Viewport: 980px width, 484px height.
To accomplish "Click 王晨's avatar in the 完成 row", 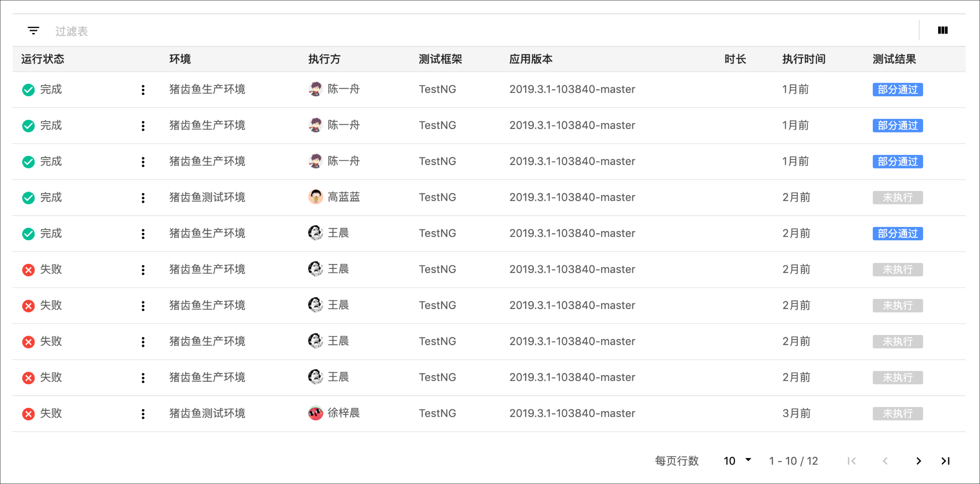I will 315,232.
